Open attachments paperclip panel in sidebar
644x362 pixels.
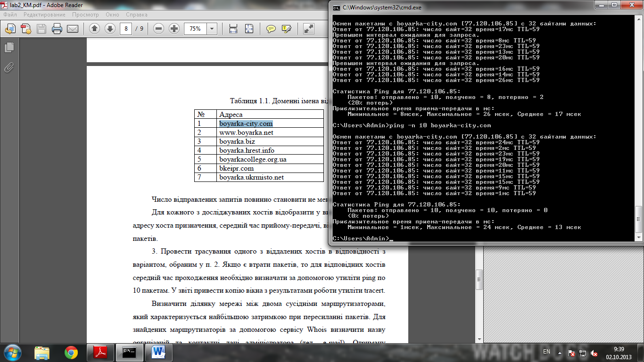tap(8, 67)
